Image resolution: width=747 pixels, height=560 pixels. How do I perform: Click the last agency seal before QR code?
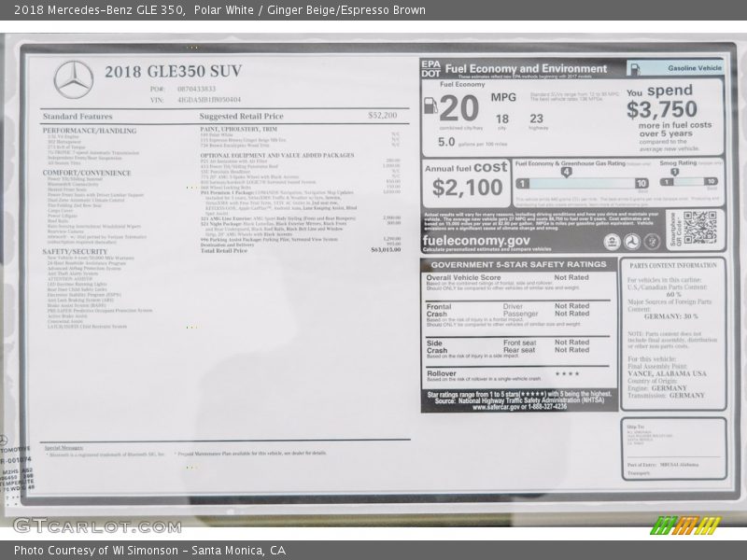[x=652, y=242]
